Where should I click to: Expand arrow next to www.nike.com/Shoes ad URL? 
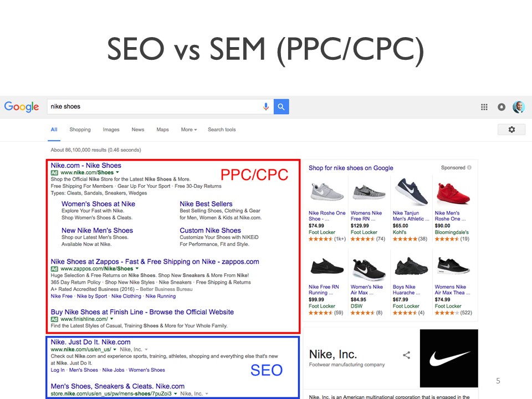tap(117, 172)
